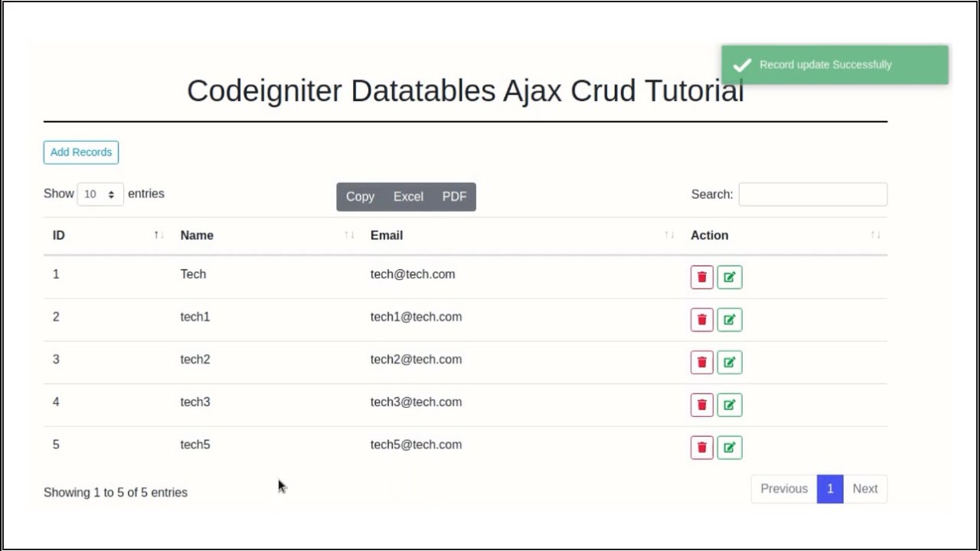Screen dimensions: 980x551
Task: Delete the tech5 record
Action: [702, 448]
